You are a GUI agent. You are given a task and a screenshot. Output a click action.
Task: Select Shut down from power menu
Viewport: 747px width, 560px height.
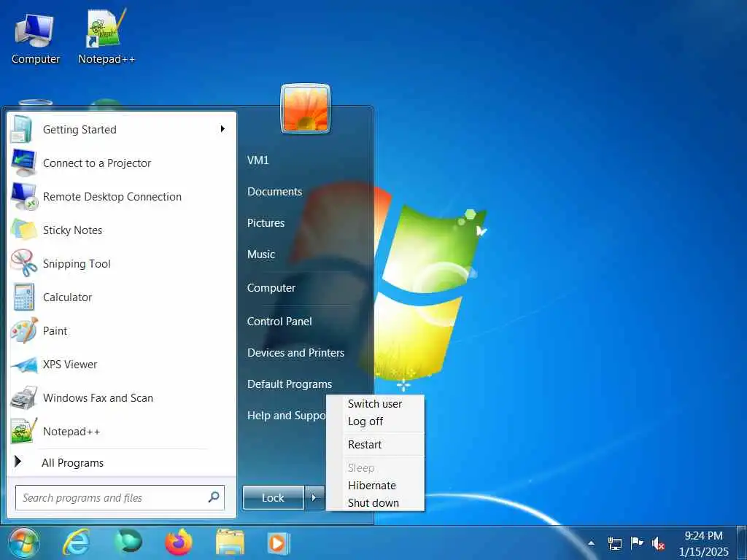[375, 503]
